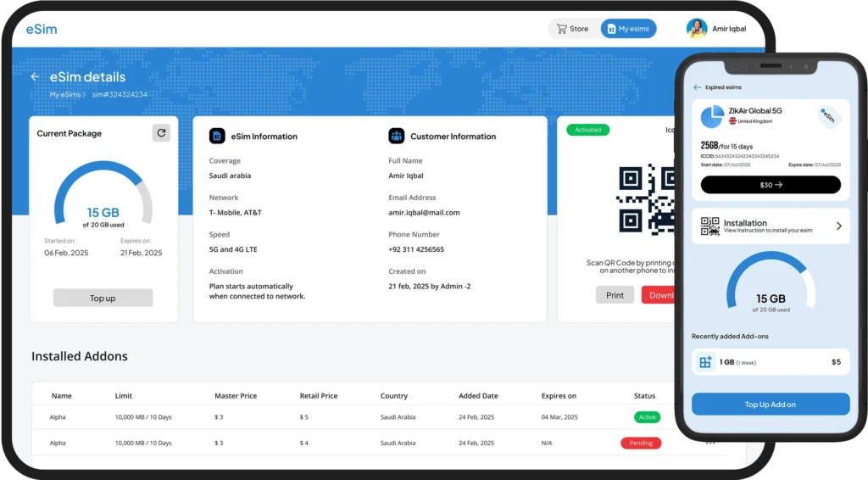Click the eSim Information SIM card icon
The image size is (868, 480).
[217, 136]
